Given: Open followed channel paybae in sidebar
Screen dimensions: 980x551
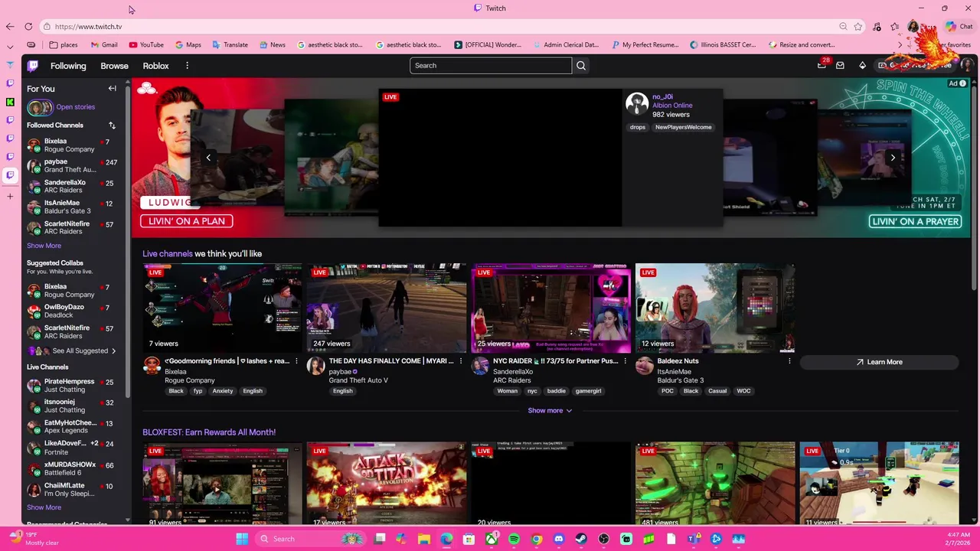Looking at the screenshot, I should [73, 166].
